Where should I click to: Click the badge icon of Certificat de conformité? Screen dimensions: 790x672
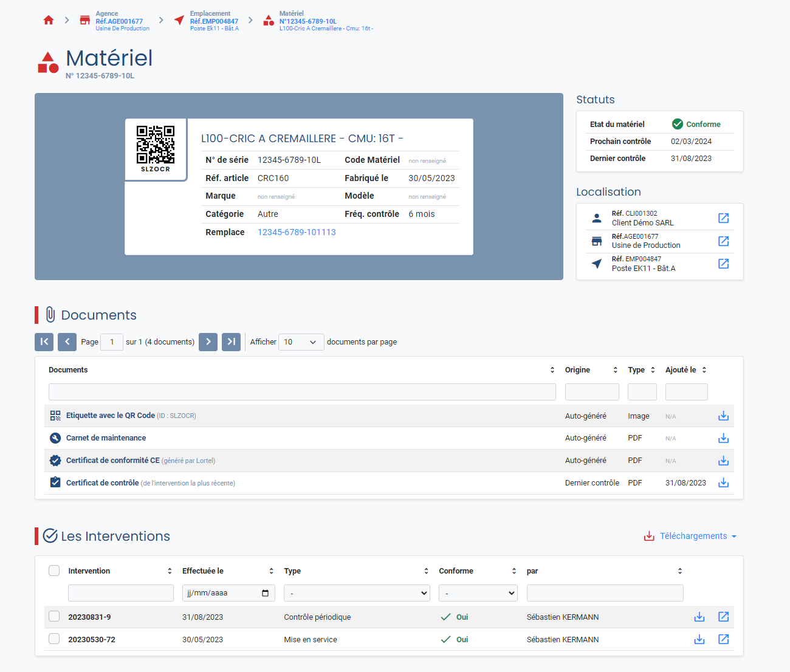(x=55, y=461)
